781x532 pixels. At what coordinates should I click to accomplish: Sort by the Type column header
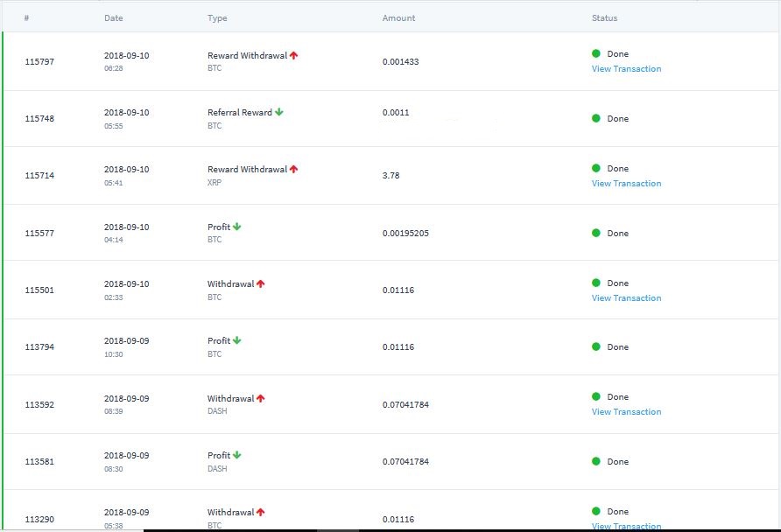(x=217, y=17)
